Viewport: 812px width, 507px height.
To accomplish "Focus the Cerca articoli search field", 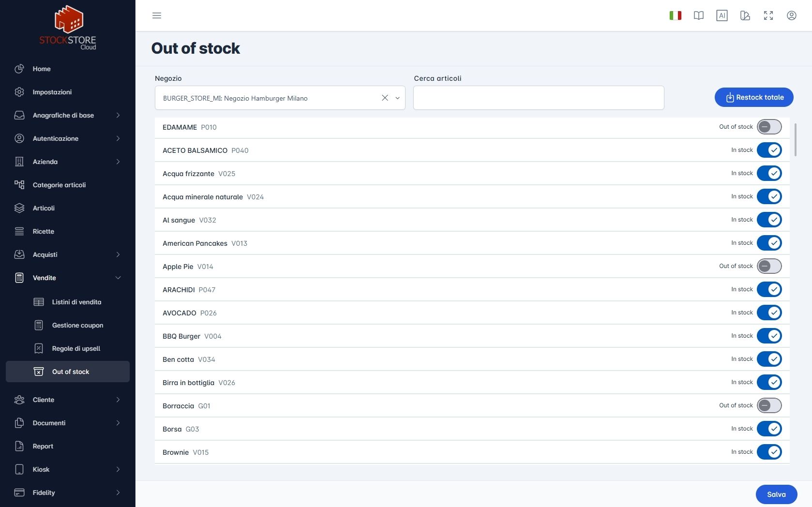I will click(539, 98).
